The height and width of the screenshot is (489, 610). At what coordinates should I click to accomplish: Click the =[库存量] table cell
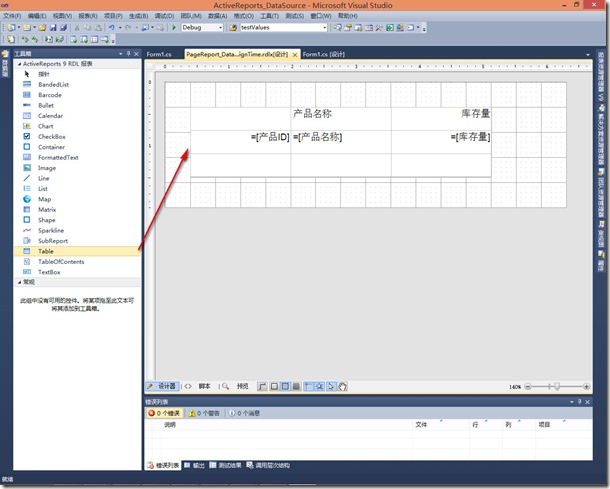pyautogui.click(x=441, y=142)
